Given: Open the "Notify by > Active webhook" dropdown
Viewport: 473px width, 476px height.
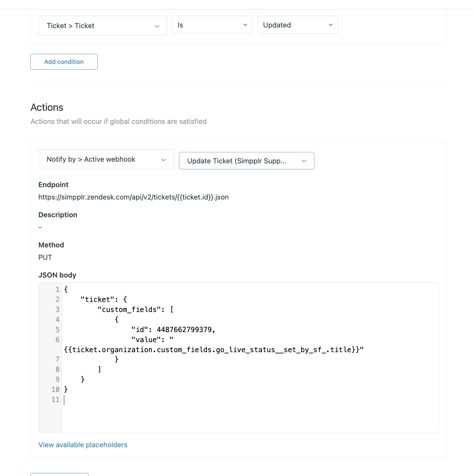Looking at the screenshot, I should tap(106, 159).
